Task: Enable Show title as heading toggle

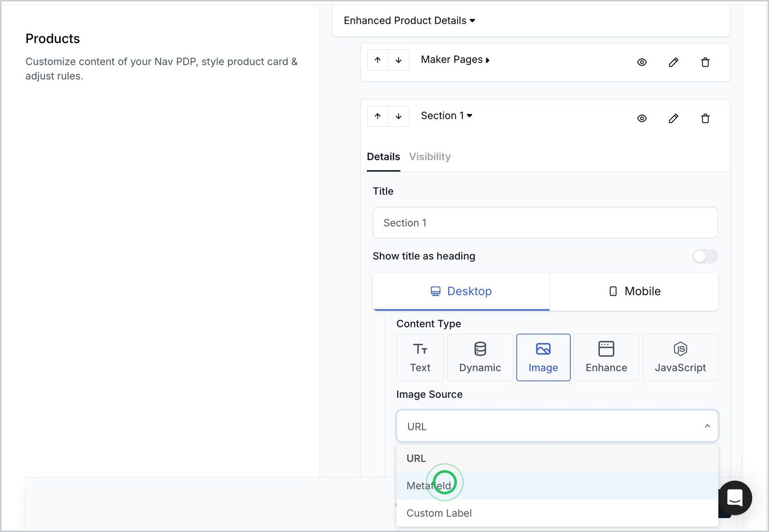Action: click(x=705, y=256)
